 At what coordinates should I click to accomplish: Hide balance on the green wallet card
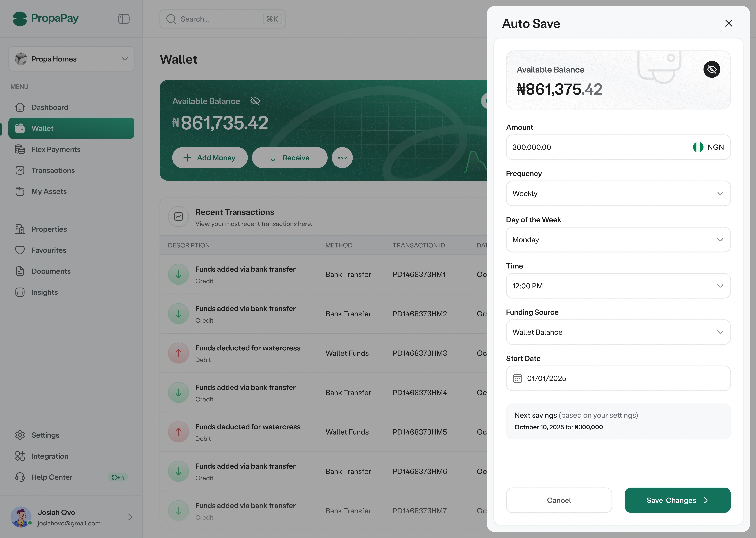click(255, 101)
